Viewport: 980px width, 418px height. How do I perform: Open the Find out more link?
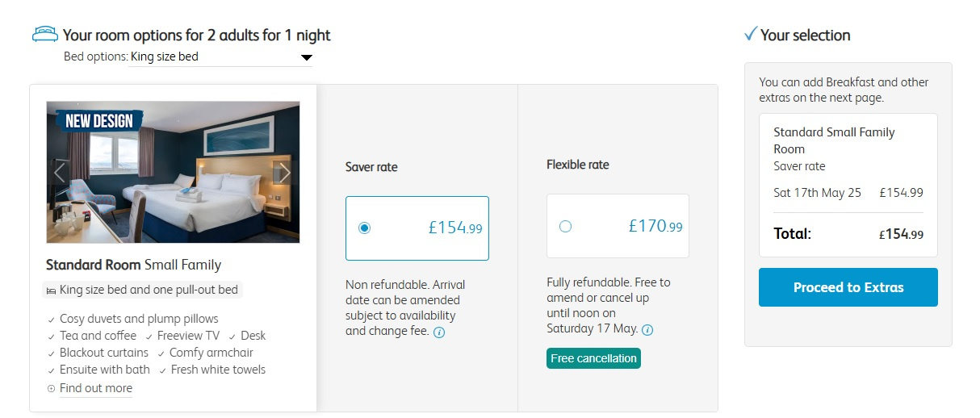[x=95, y=388]
